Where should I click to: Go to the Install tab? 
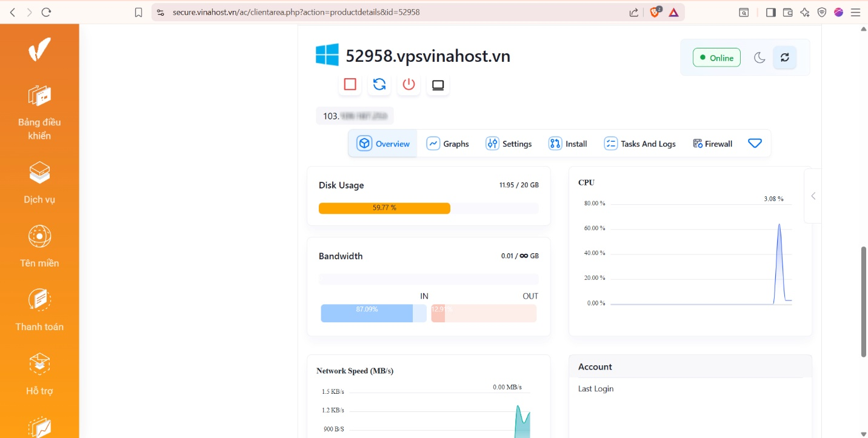pyautogui.click(x=568, y=144)
